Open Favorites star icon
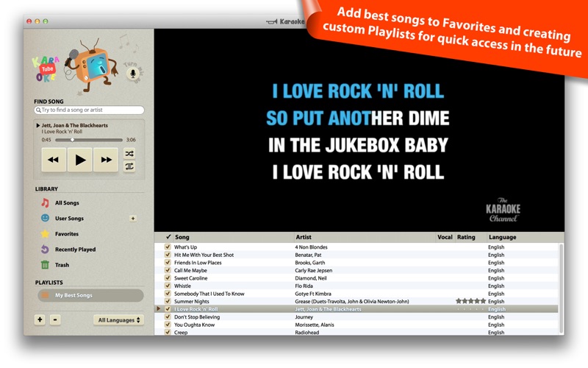This screenshot has height=368, width=588. coord(45,233)
